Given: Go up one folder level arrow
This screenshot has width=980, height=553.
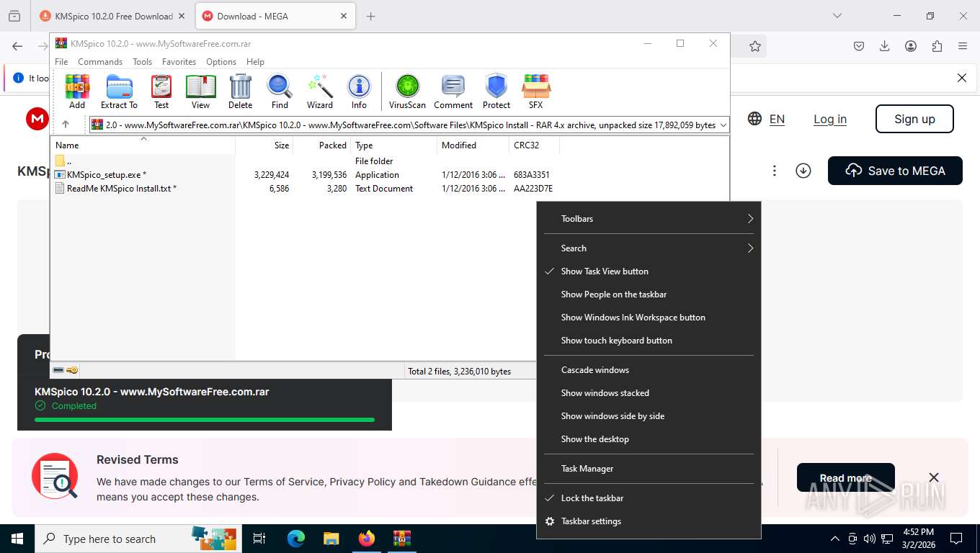Looking at the screenshot, I should tap(66, 125).
